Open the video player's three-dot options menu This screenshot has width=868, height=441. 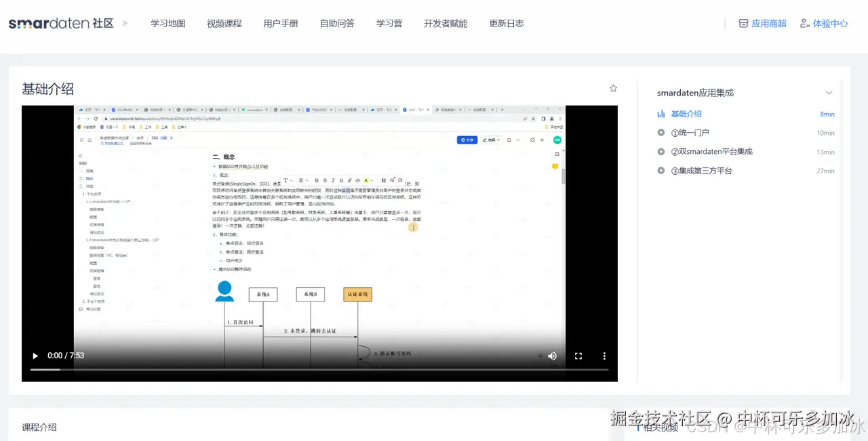604,356
